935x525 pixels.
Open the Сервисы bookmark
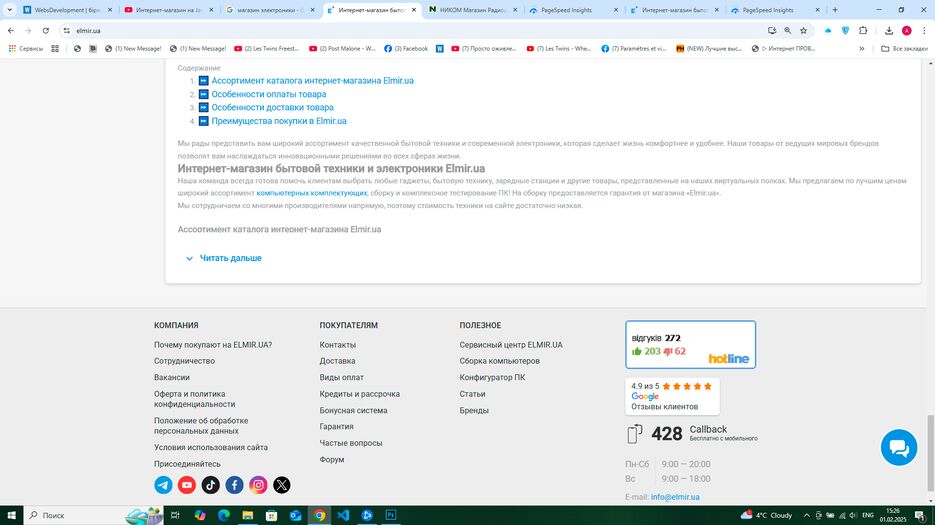(x=25, y=48)
